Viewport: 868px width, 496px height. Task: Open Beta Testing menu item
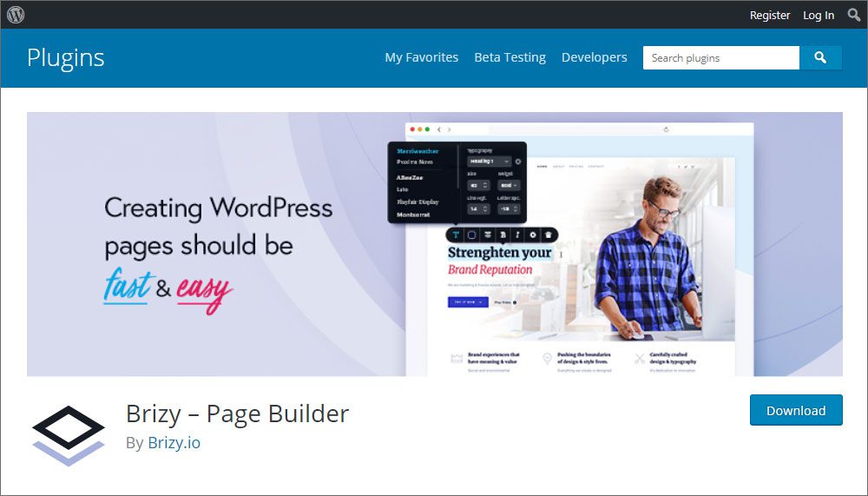[x=510, y=57]
